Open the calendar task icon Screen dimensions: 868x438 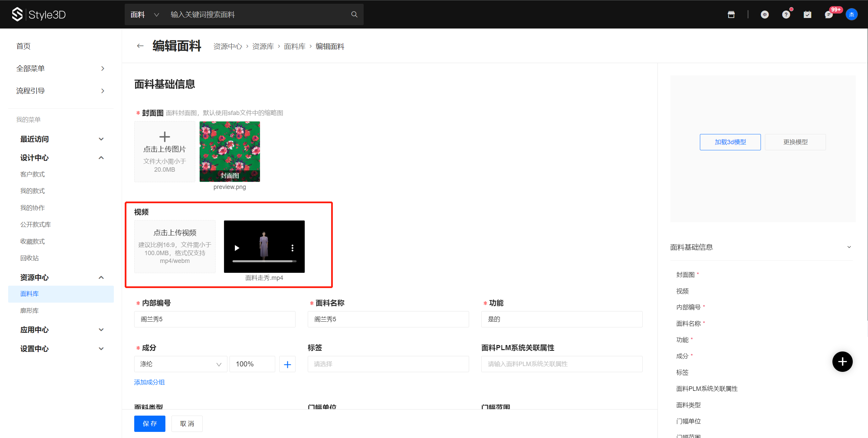807,14
